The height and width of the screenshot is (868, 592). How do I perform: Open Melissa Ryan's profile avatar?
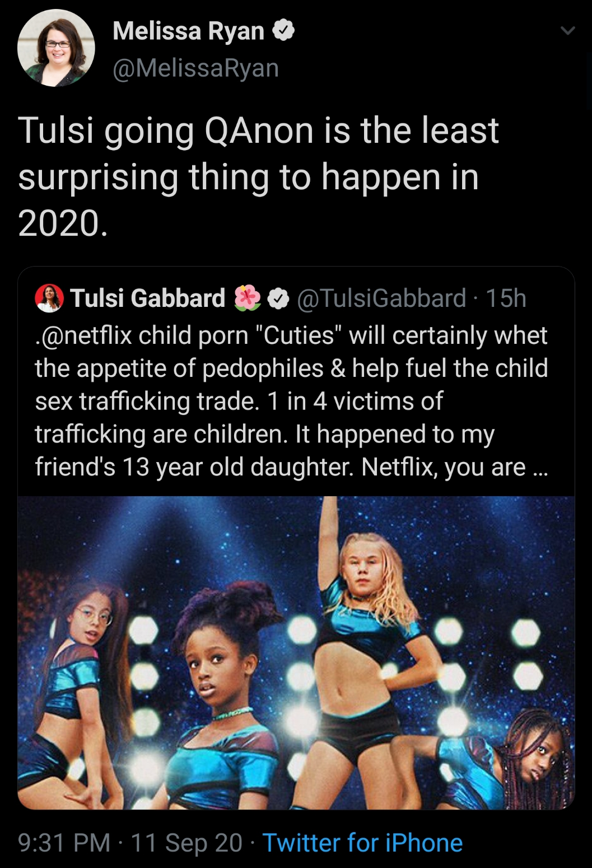pyautogui.click(x=56, y=48)
